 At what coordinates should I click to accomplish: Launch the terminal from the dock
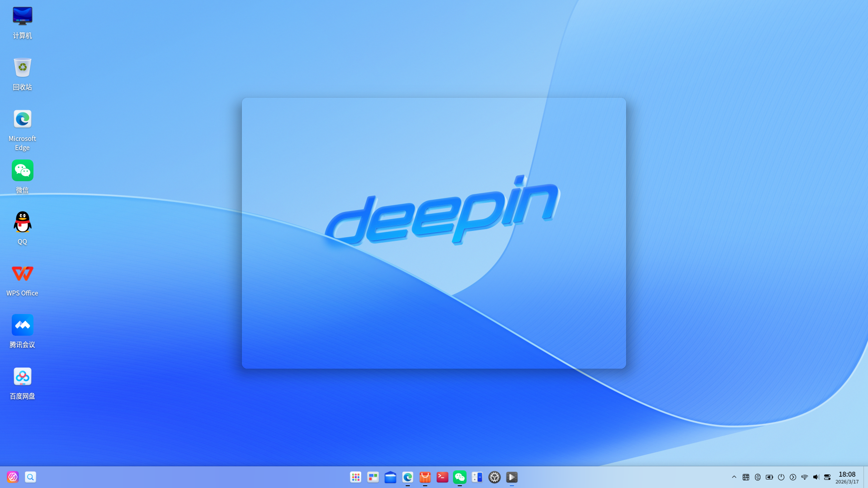click(443, 477)
